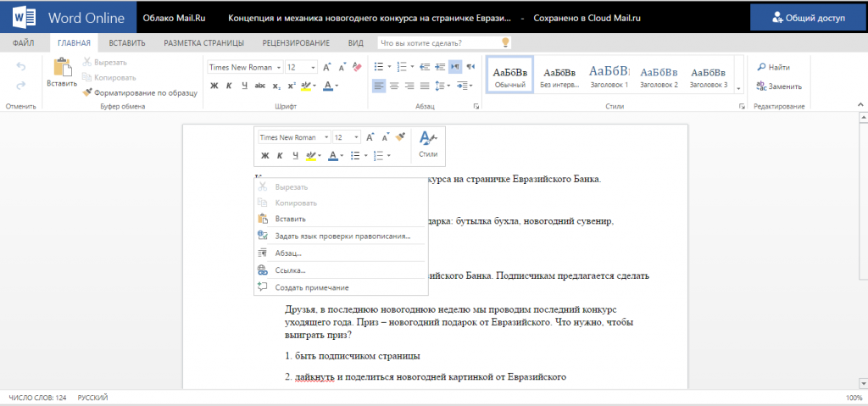
Task: Decrease font size using ribbon shrink-font icon
Action: tap(342, 67)
